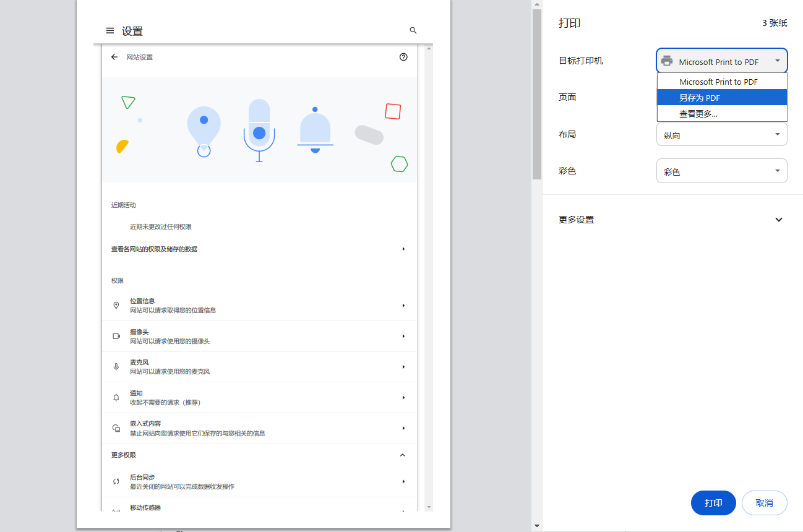
Task: Click the print panel scrollbar down arrow
Action: click(537, 526)
